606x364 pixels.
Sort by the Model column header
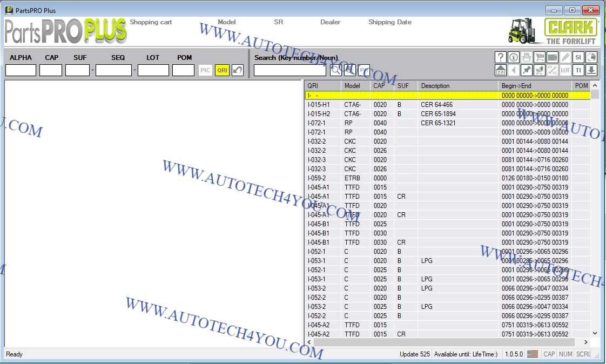(352, 86)
